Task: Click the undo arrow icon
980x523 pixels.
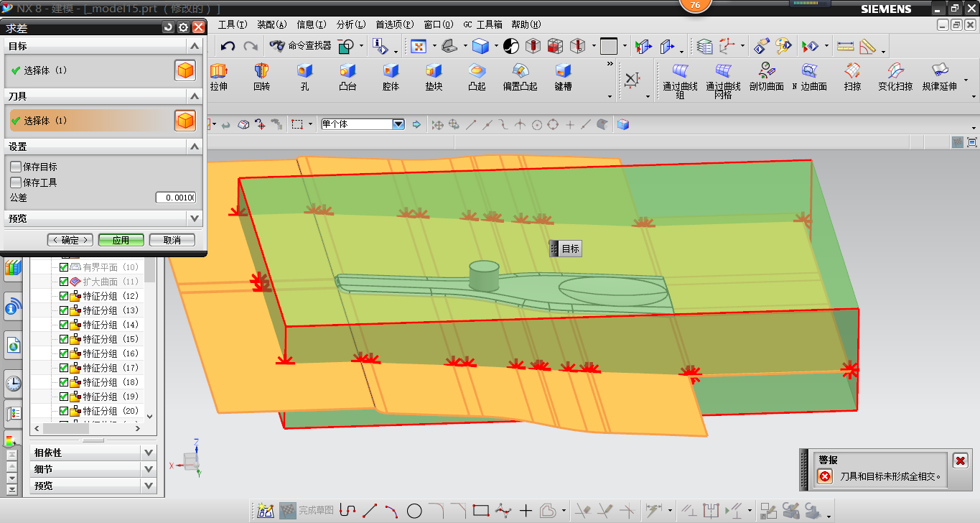Action: pyautogui.click(x=228, y=46)
